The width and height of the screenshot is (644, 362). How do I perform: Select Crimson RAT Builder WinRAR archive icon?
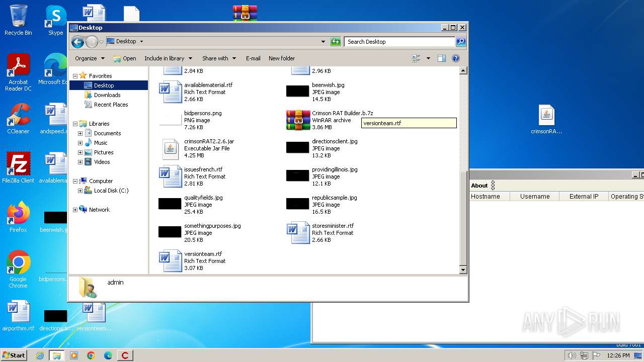coord(298,120)
